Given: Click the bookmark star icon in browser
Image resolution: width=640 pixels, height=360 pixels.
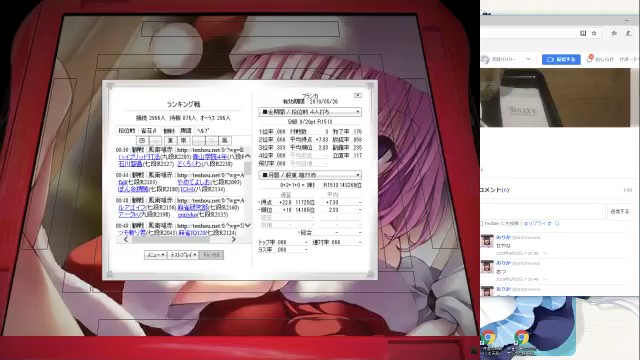Looking at the screenshot, I should [x=594, y=33].
